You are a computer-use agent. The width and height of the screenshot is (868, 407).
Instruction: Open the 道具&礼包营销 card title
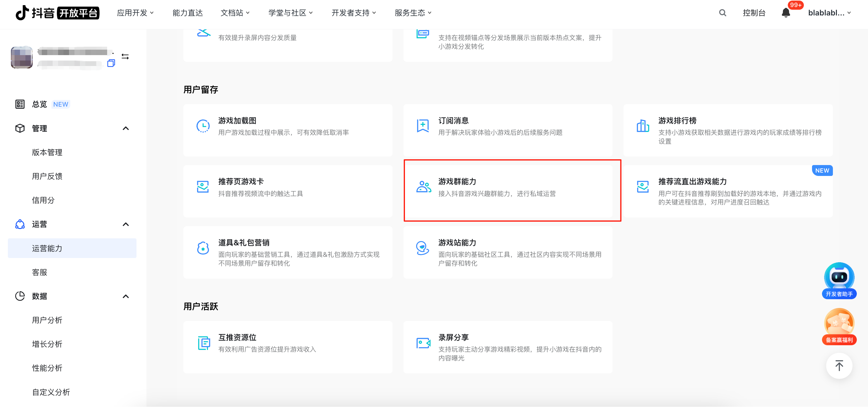[244, 243]
